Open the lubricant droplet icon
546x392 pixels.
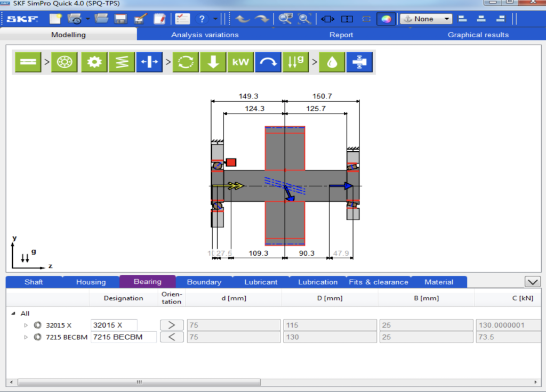tap(332, 62)
